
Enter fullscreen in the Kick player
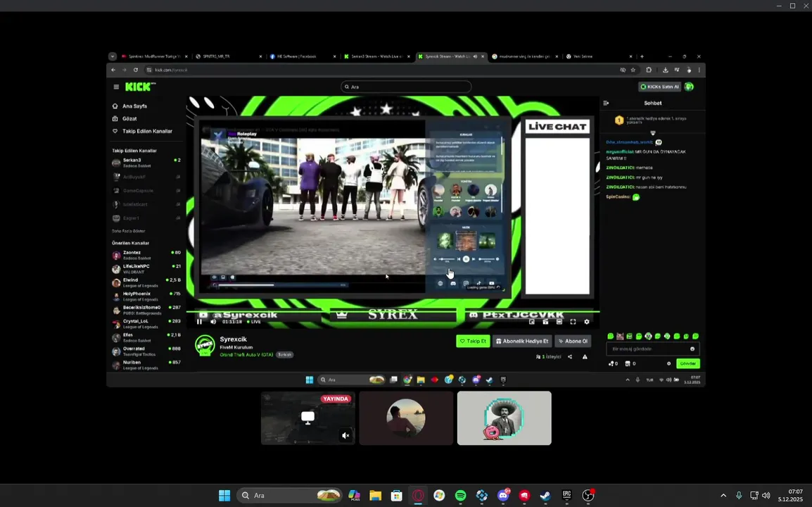coord(573,321)
